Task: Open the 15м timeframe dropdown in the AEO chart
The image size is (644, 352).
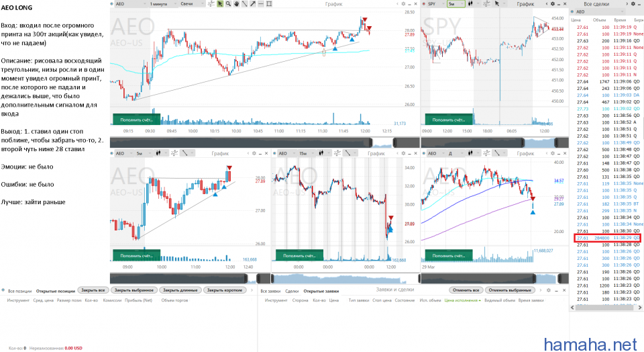Action: [307, 153]
